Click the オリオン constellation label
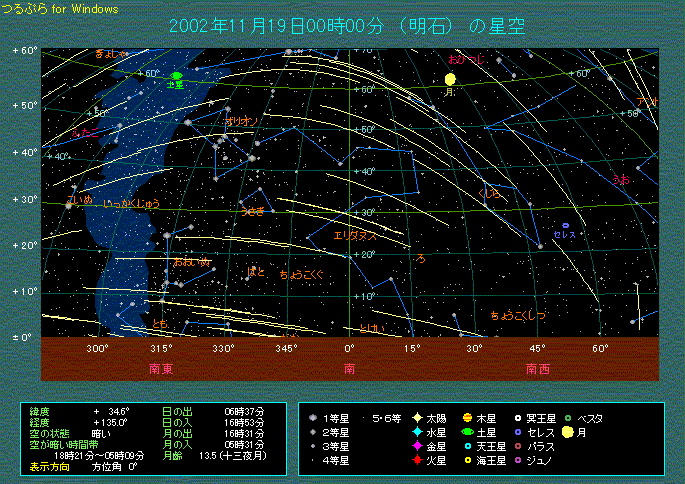 coord(242,121)
